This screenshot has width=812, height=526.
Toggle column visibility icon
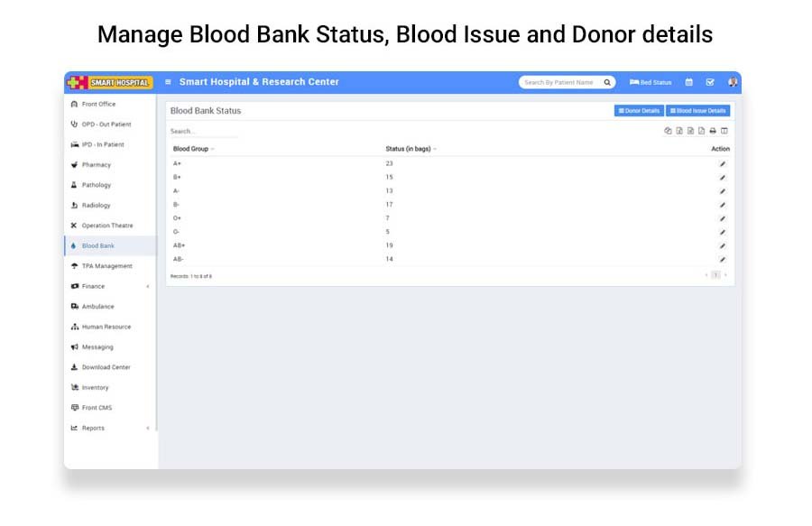724,131
